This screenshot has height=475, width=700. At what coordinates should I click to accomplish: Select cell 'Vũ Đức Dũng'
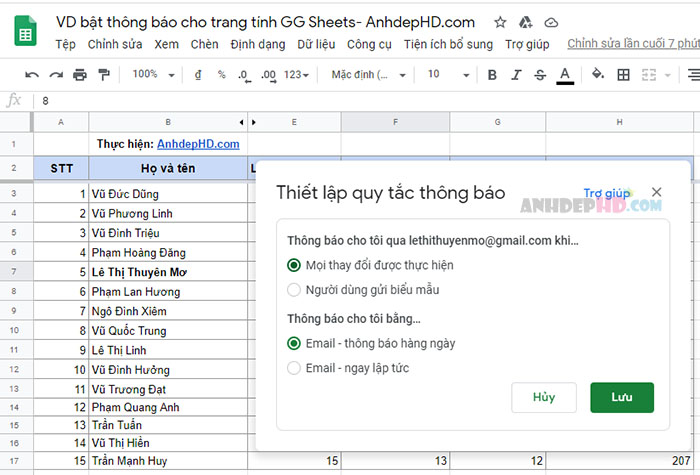168,194
